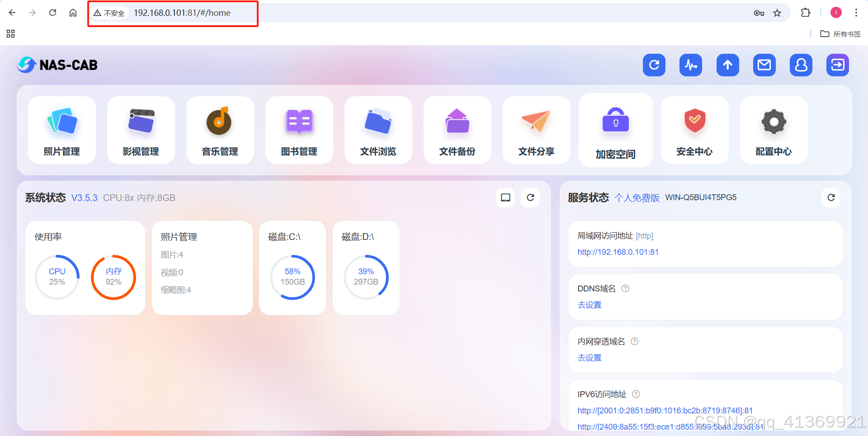Click 去设置 under DDNS域名
Screen dimensions: 868x436
click(x=590, y=305)
